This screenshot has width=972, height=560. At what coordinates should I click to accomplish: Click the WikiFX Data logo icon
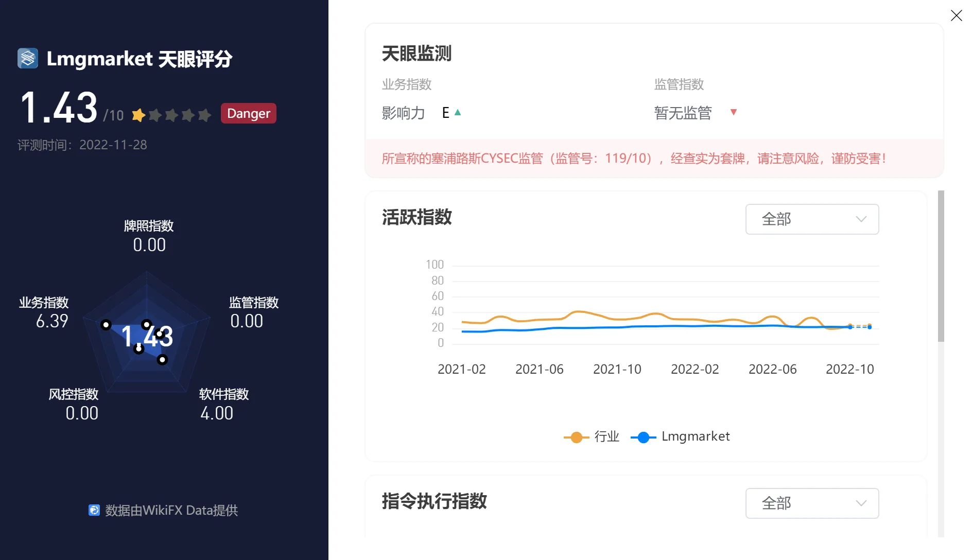click(x=94, y=510)
